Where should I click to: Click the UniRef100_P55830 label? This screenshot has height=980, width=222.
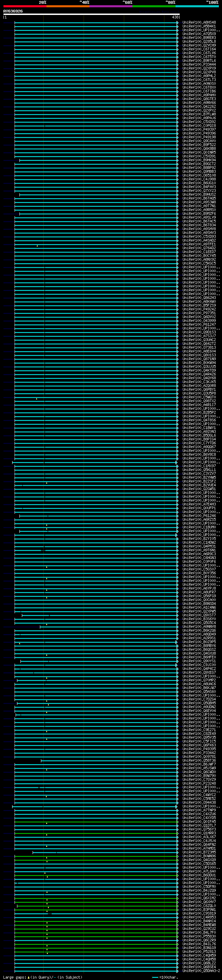pyautogui.click(x=199, y=936)
